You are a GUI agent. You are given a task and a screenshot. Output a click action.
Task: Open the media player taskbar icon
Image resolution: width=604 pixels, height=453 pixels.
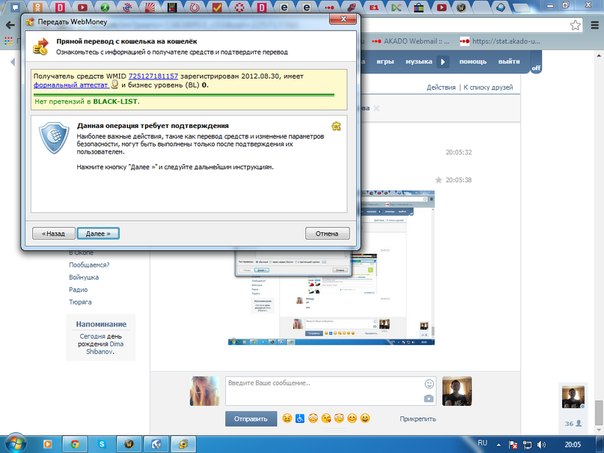coord(47,444)
